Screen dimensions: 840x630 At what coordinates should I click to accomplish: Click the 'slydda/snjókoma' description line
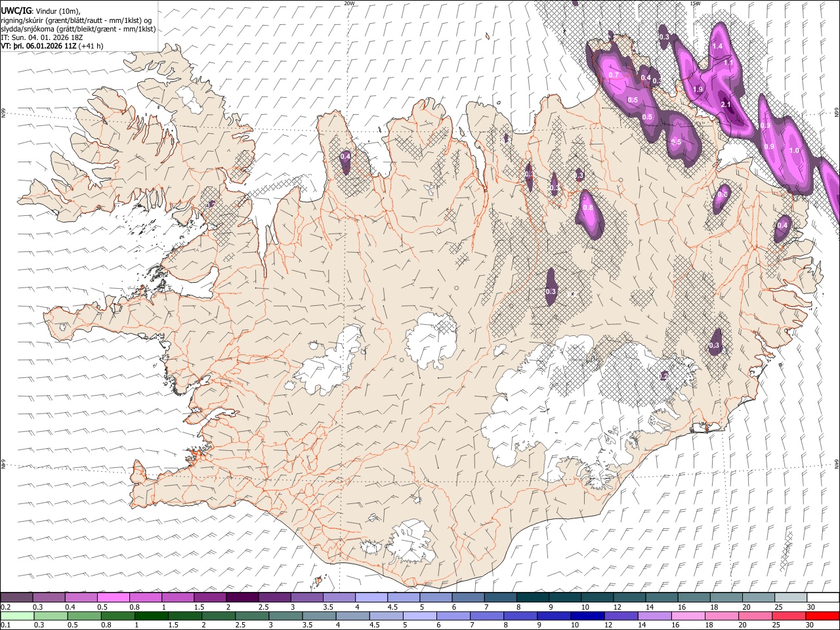click(x=78, y=29)
